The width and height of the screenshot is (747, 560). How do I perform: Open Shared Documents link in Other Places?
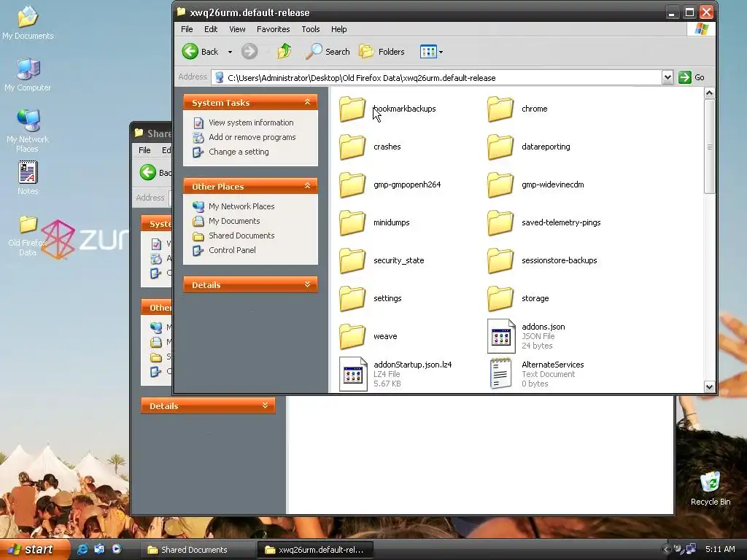pyautogui.click(x=241, y=236)
